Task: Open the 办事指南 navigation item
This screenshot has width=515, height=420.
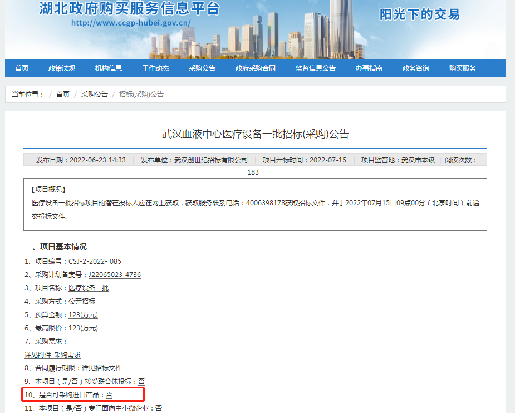Action: click(x=369, y=68)
